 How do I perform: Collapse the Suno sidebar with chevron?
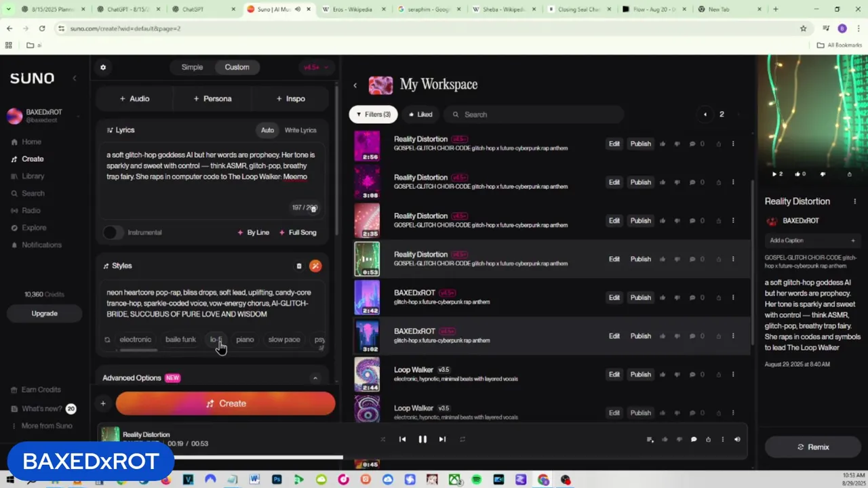(75, 79)
